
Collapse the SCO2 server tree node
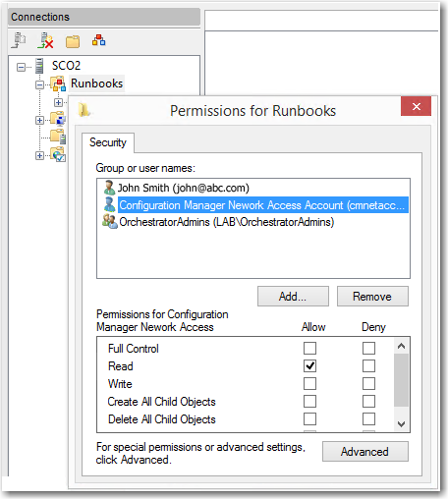coord(21,67)
